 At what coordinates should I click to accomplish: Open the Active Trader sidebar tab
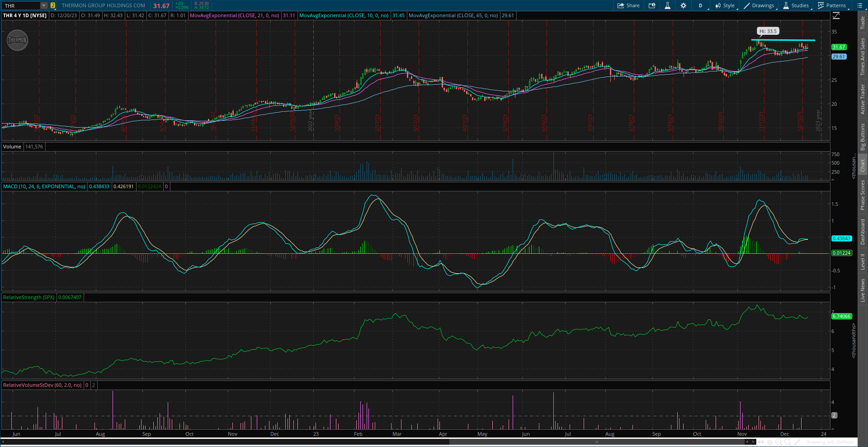click(x=863, y=99)
